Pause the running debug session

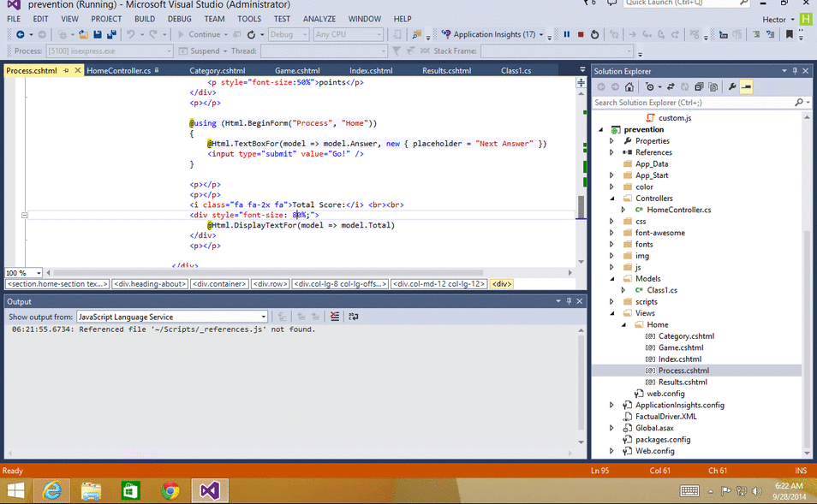pos(567,34)
